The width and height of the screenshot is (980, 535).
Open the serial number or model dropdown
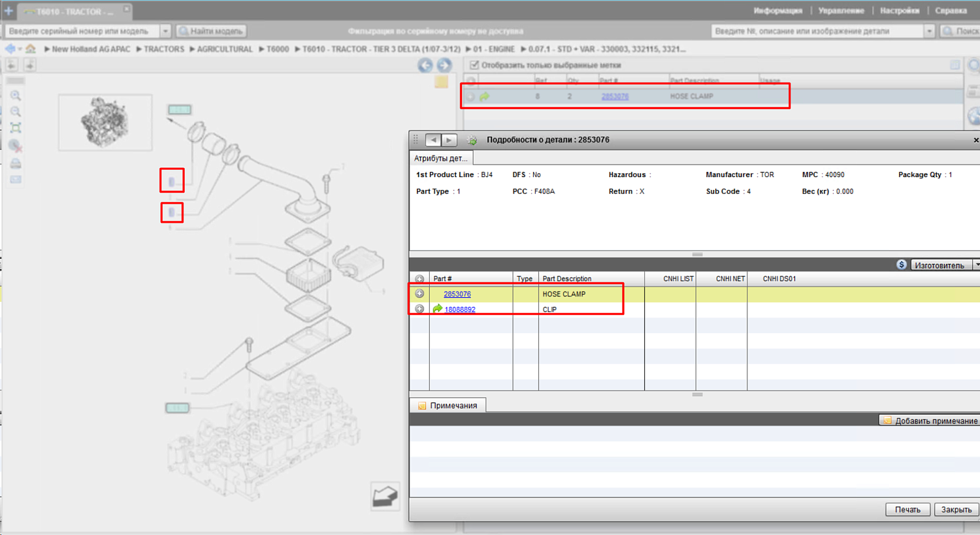tap(165, 31)
